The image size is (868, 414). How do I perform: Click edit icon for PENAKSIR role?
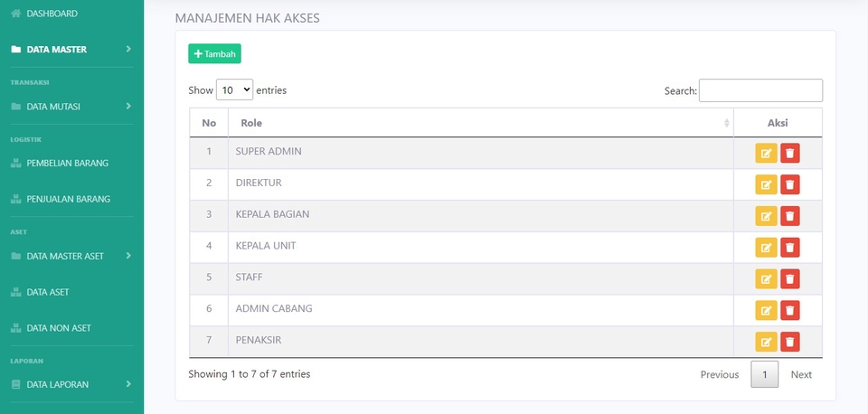click(x=766, y=342)
